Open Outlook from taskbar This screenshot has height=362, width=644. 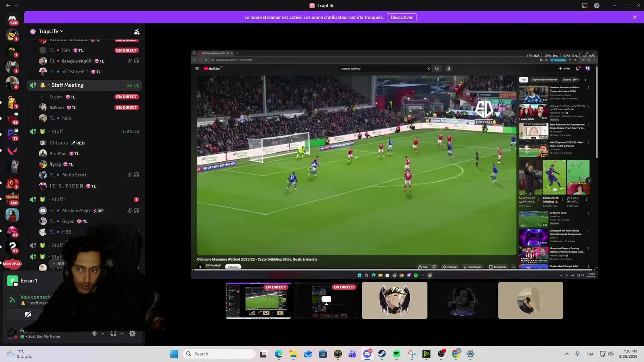click(308, 354)
